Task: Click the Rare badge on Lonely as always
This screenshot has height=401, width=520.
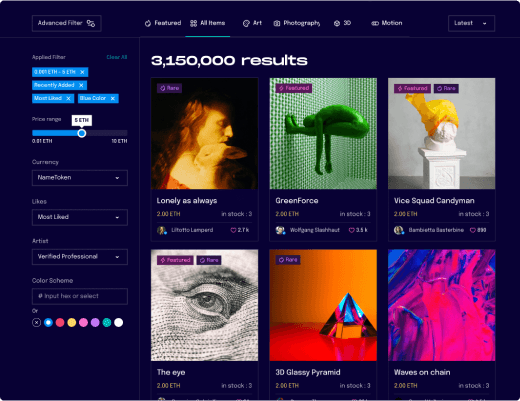Action: pyautogui.click(x=169, y=88)
